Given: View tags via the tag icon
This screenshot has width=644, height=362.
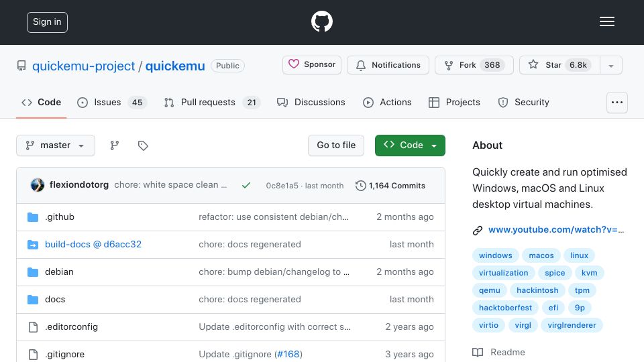Looking at the screenshot, I should [143, 145].
